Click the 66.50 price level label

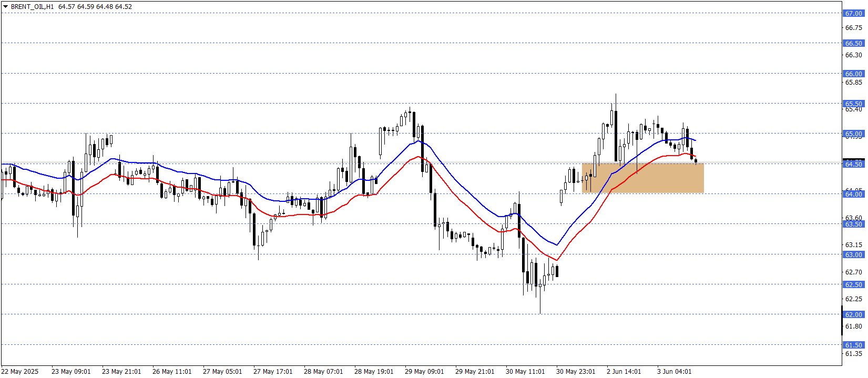click(853, 44)
